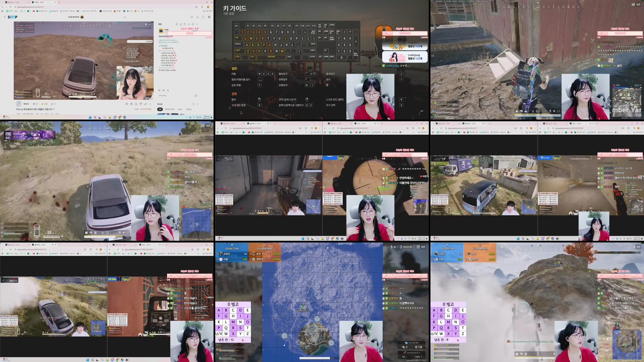Click the 별풍선 goal progress bar in chat

[190, 34]
